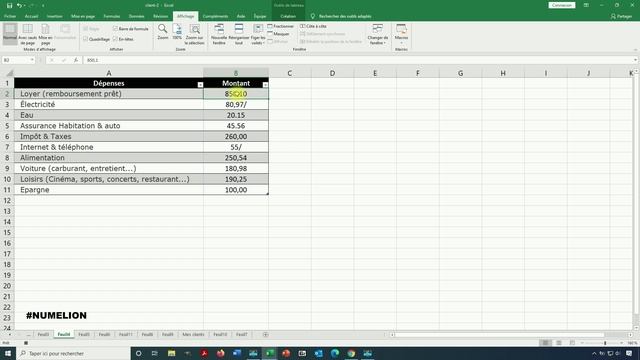Switch to the Données ribbon tab
Viewport: 640px width, 360px height.
coord(136,16)
